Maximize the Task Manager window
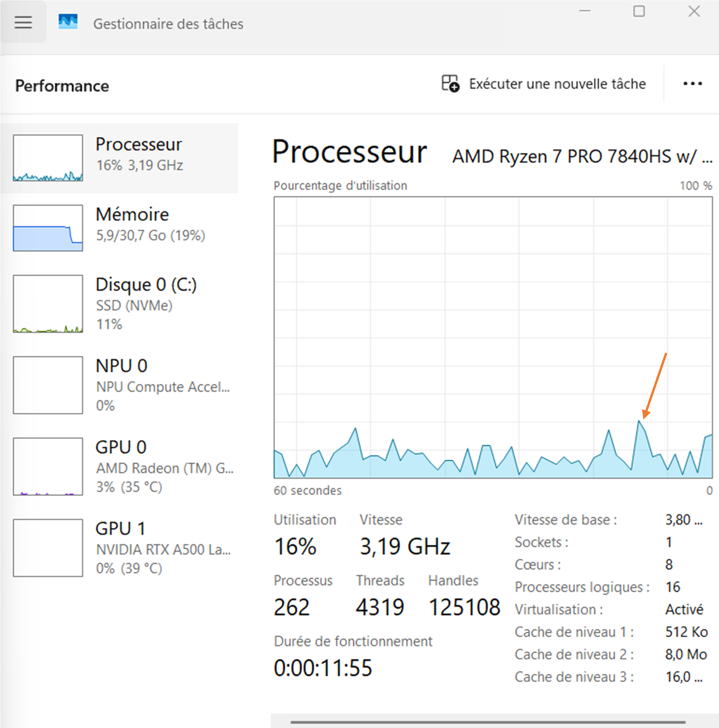 639,11
